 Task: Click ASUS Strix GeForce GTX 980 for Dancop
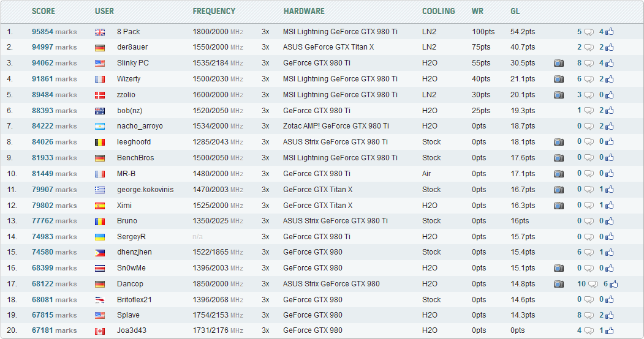coord(331,284)
